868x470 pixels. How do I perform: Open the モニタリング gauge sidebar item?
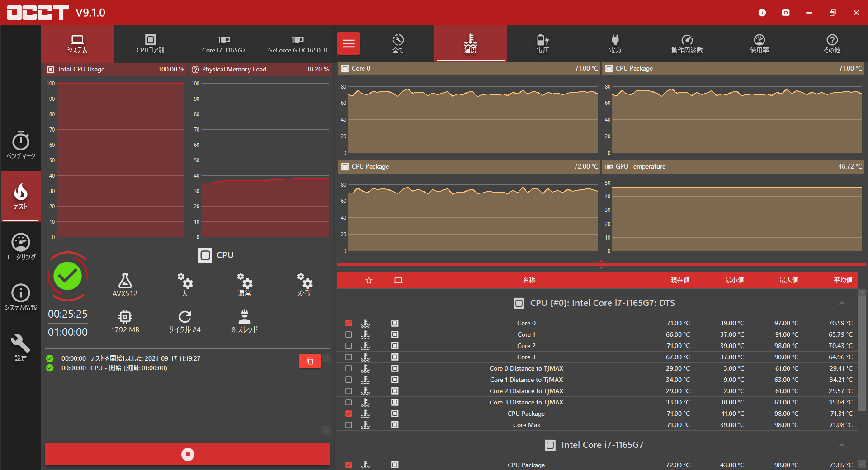click(21, 246)
